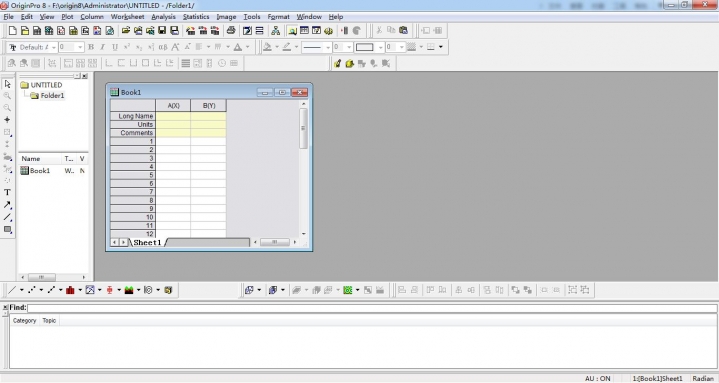
Task: Open the Analysis menu
Action: point(163,17)
